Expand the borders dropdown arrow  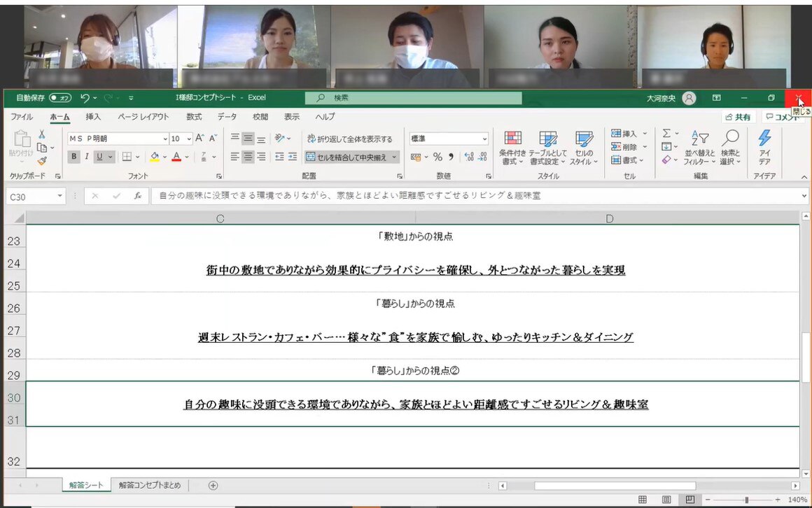138,157
